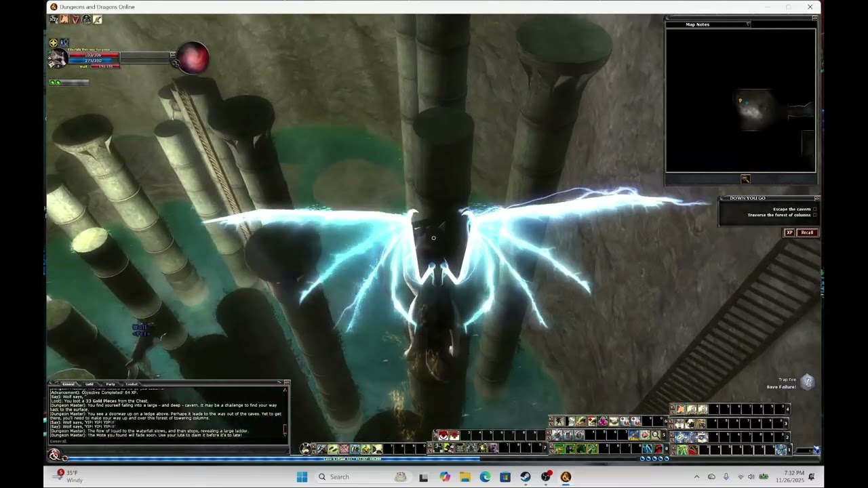The height and width of the screenshot is (488, 868).
Task: Switch to the Guild chat tab
Action: [x=89, y=384]
